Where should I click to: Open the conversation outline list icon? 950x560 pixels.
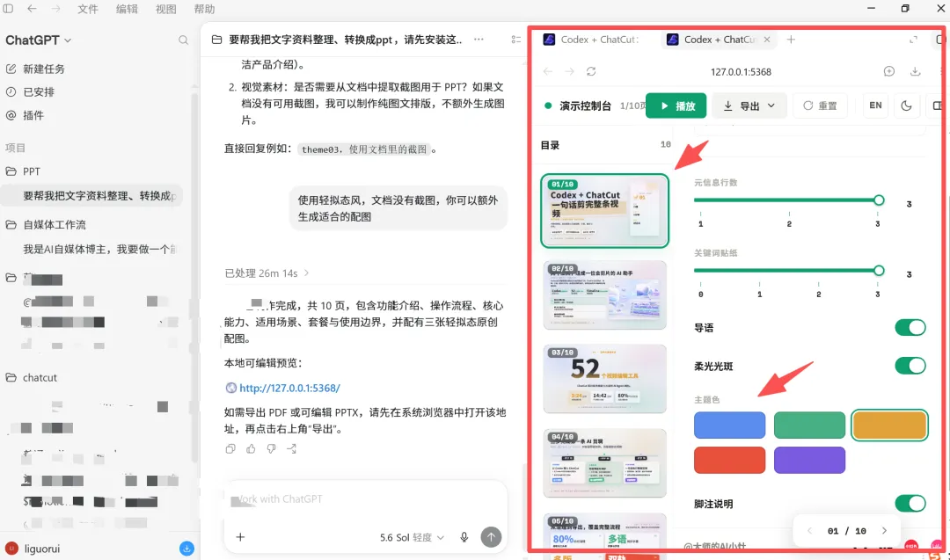click(x=515, y=40)
